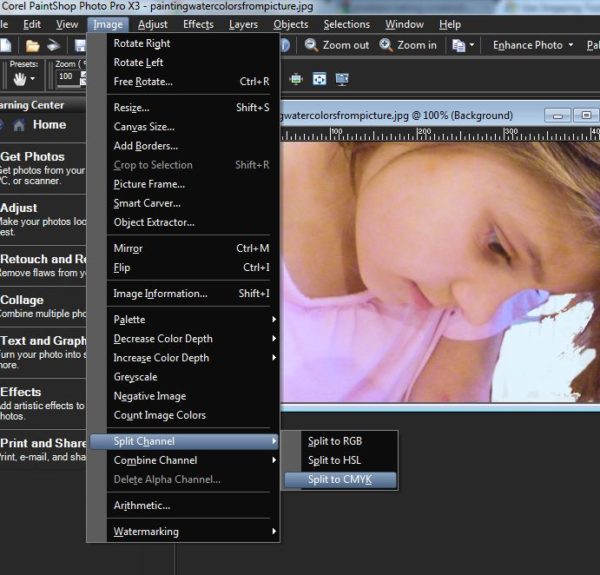The image size is (600, 575).
Task: Click the fit-to-window icon in options bar
Action: coord(319,78)
